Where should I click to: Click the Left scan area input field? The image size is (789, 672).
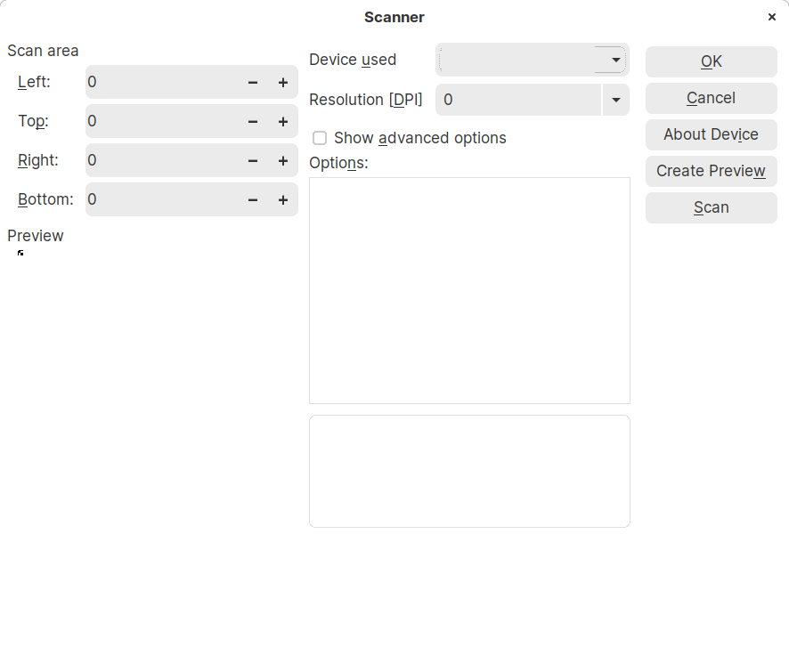coord(162,82)
